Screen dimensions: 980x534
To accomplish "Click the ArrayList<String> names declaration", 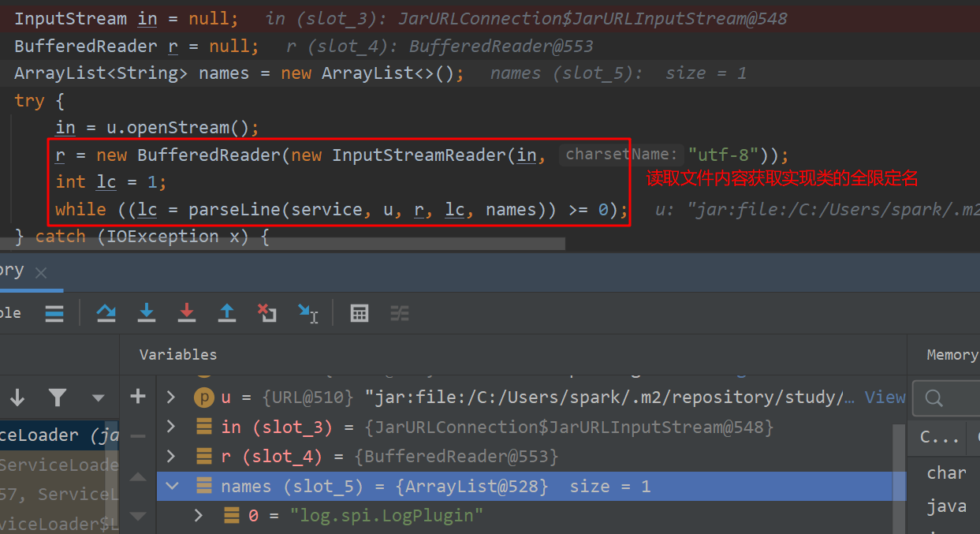I will tap(240, 73).
